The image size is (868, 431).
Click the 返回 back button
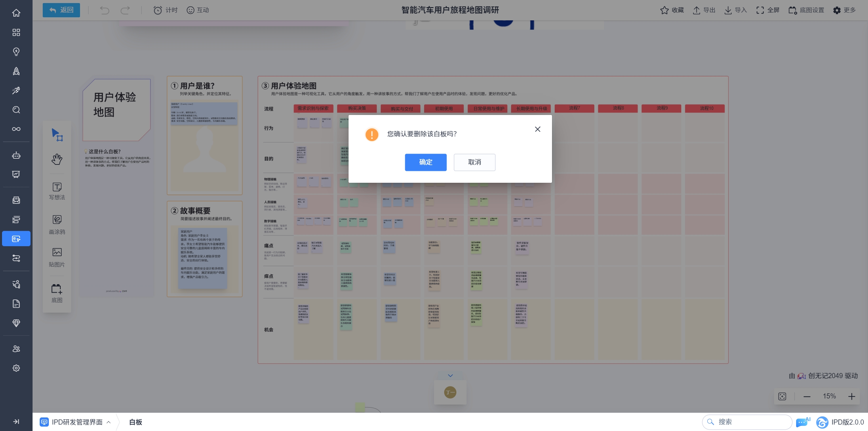click(x=61, y=10)
